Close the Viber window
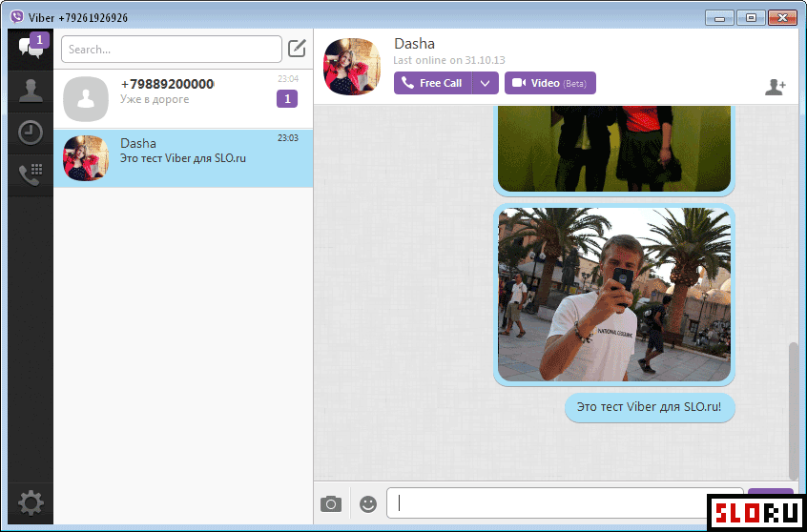 [x=783, y=18]
